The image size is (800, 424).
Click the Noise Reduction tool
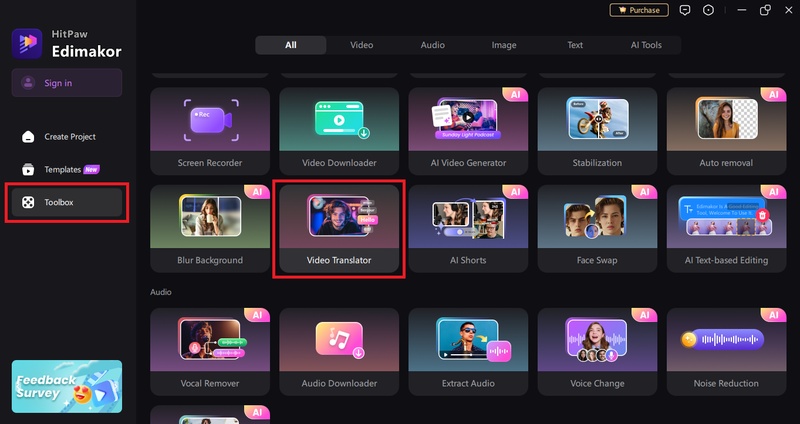727,351
